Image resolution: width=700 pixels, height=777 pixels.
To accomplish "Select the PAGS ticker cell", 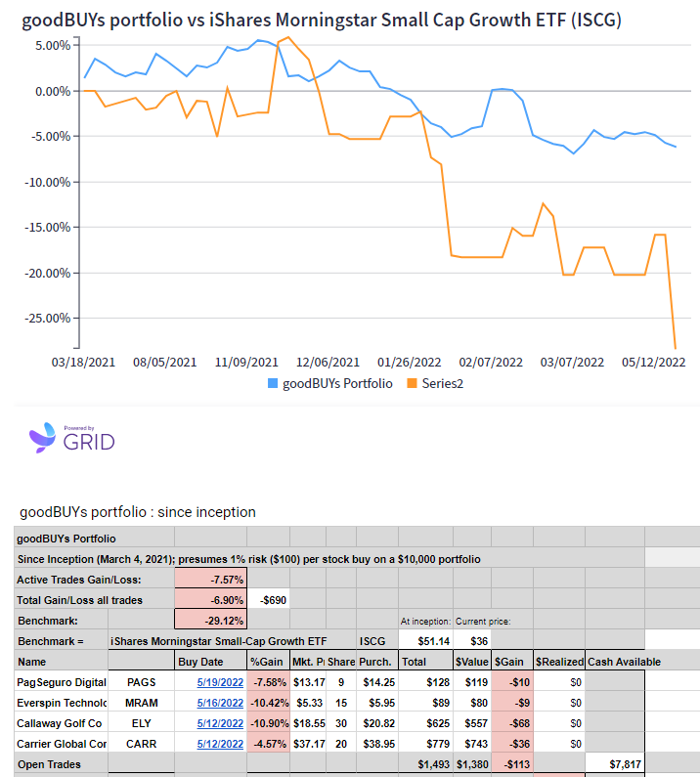I will point(142,682).
